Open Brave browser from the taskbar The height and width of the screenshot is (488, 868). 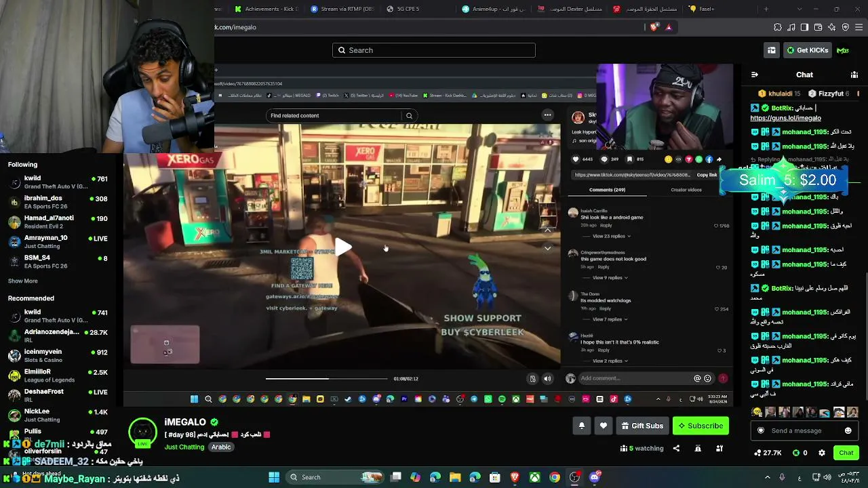515,477
